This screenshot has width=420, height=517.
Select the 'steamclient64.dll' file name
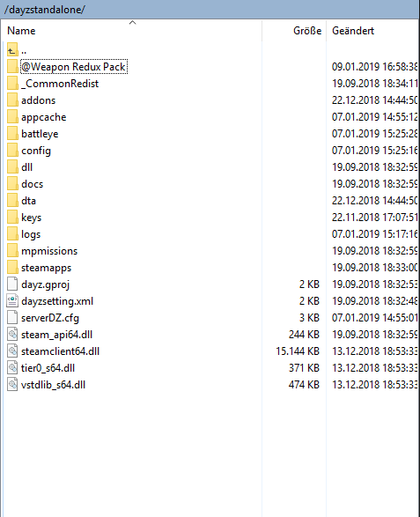[60, 351]
